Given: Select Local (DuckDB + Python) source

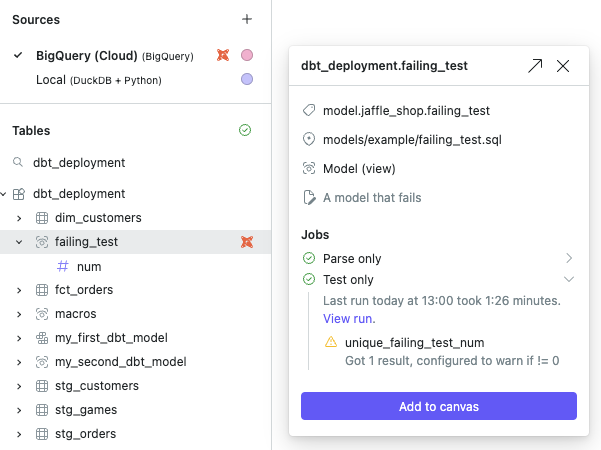Looking at the screenshot, I should point(99,80).
